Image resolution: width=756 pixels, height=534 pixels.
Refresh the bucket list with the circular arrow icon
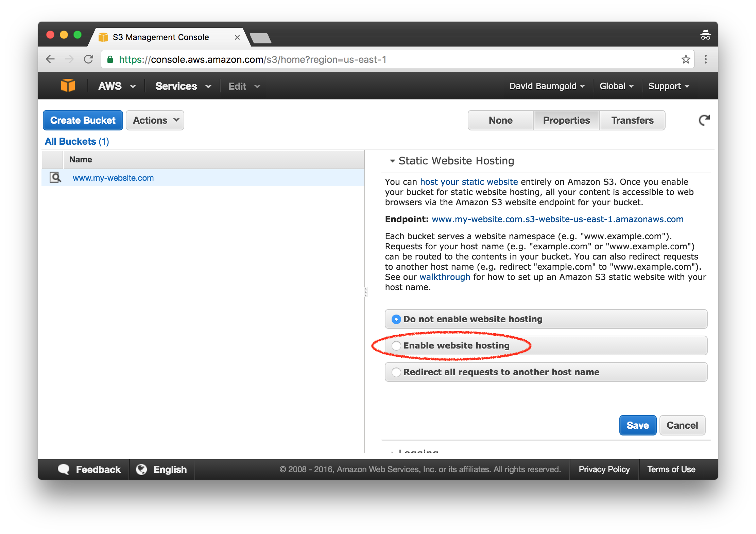point(704,120)
